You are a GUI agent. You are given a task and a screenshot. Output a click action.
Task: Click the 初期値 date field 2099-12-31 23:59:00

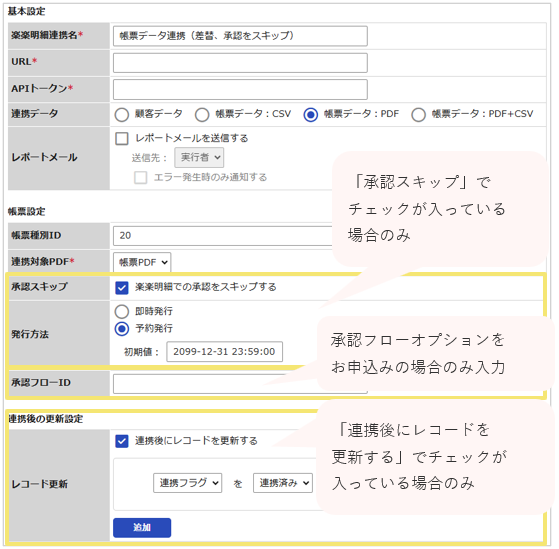(225, 352)
